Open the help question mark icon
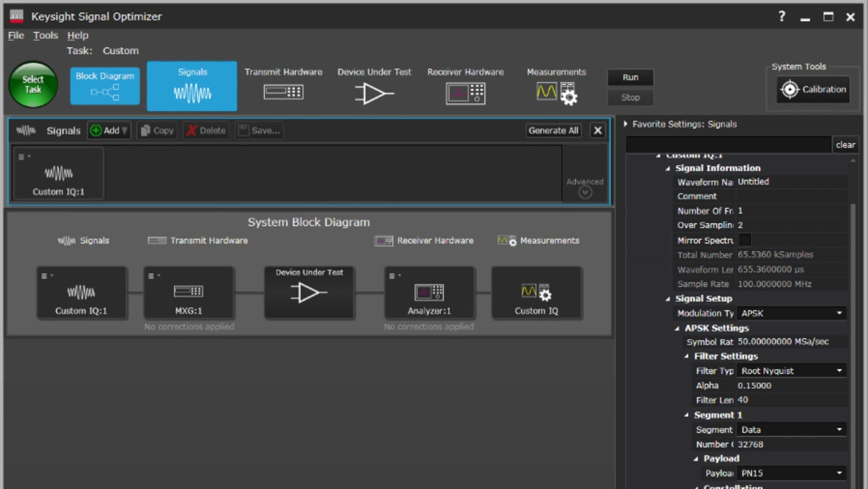The width and height of the screenshot is (868, 489). tap(782, 17)
